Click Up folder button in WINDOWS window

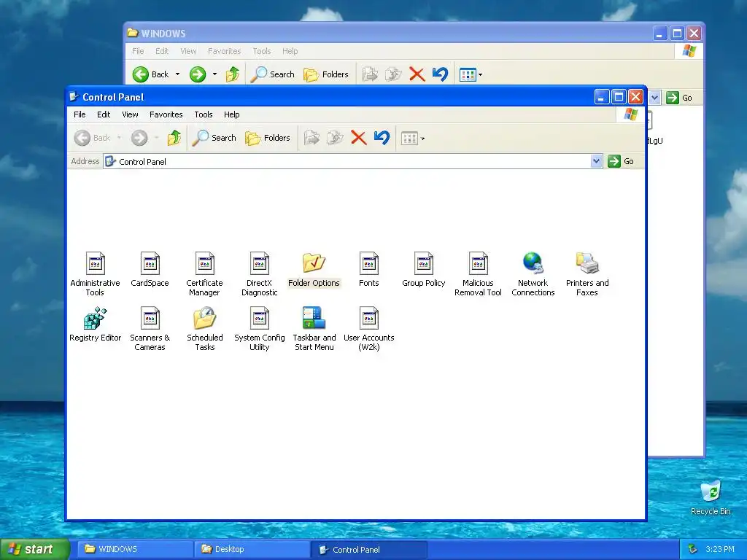pyautogui.click(x=233, y=74)
